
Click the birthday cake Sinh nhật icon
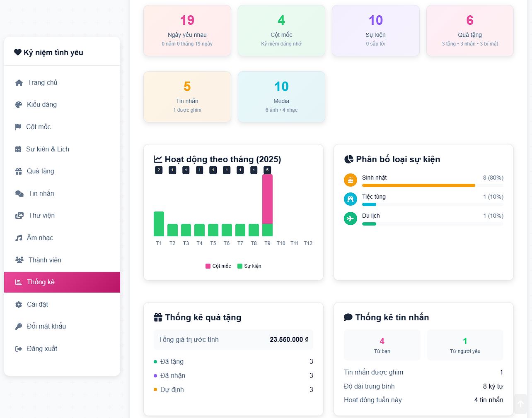click(x=351, y=180)
